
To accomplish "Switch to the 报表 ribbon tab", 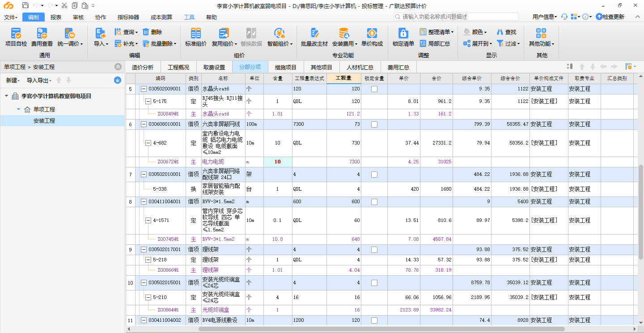I will click(x=56, y=17).
